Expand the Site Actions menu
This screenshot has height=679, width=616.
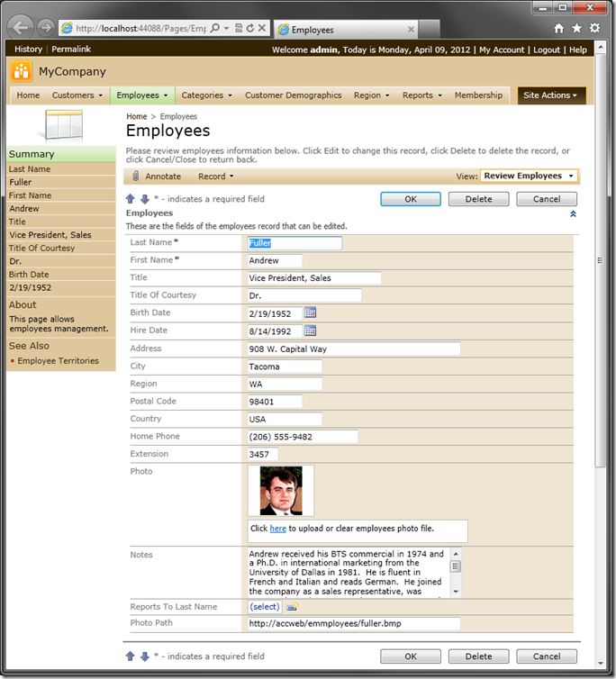click(551, 95)
